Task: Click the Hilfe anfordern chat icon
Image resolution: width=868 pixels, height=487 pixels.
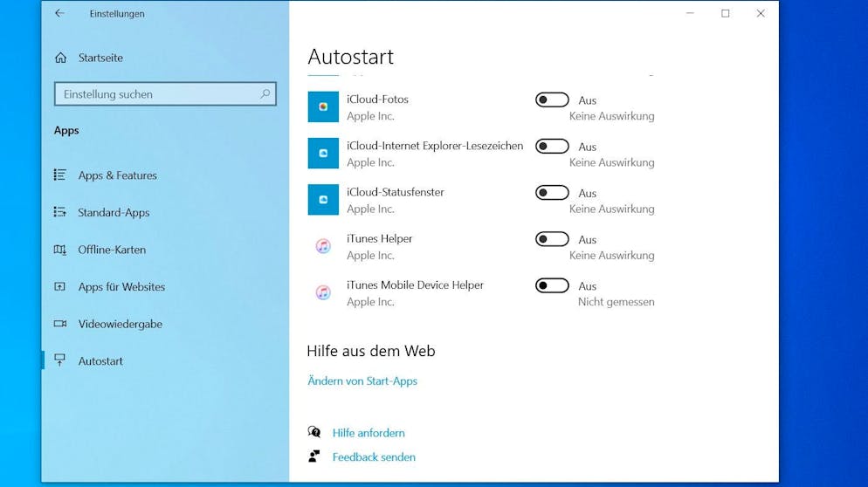Action: (x=313, y=432)
